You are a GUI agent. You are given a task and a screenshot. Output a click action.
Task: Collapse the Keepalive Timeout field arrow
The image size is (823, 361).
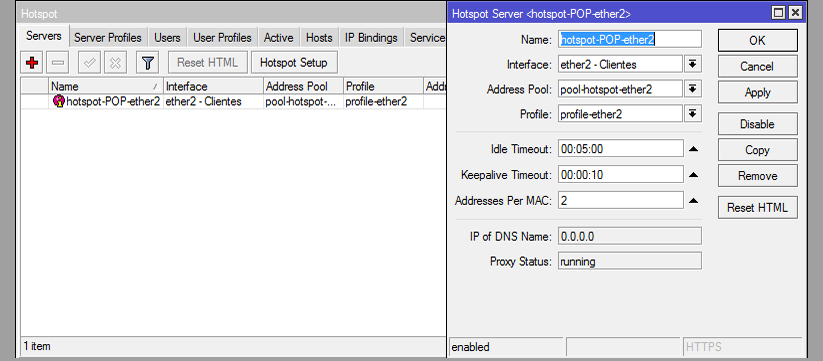click(693, 175)
